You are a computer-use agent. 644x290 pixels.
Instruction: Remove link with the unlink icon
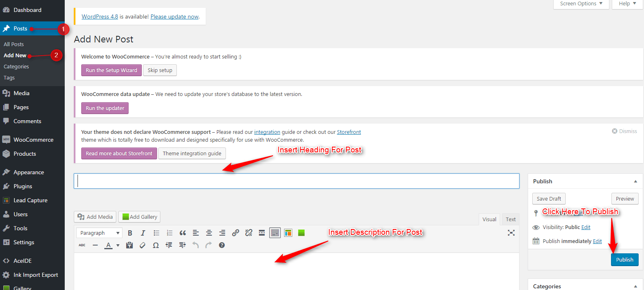(249, 233)
